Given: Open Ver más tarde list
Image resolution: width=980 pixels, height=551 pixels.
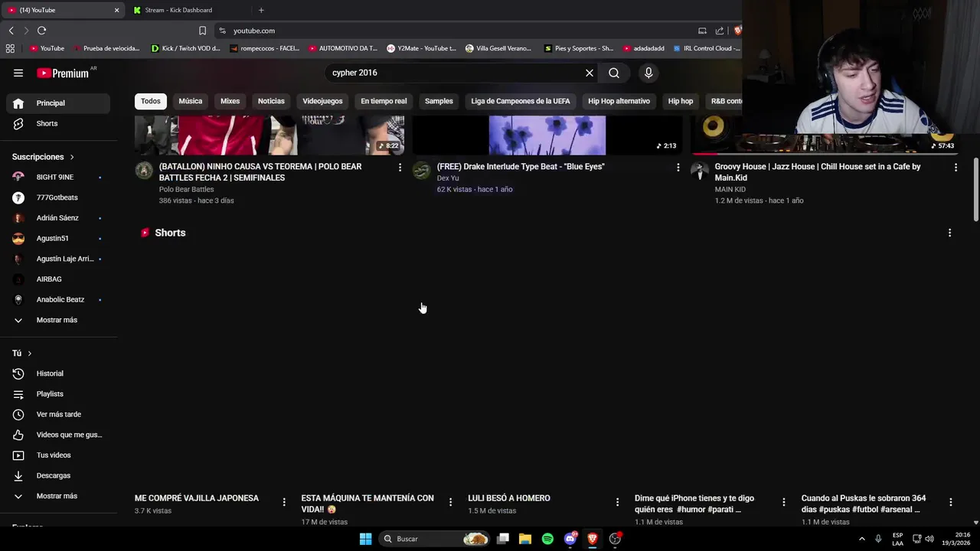Looking at the screenshot, I should (x=58, y=414).
